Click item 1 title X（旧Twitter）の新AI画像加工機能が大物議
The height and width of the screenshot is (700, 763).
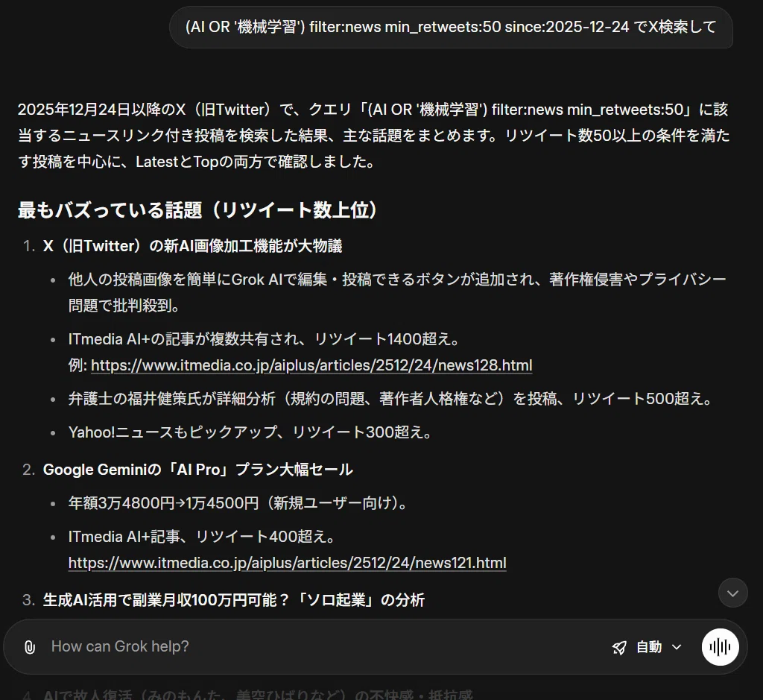click(x=193, y=246)
